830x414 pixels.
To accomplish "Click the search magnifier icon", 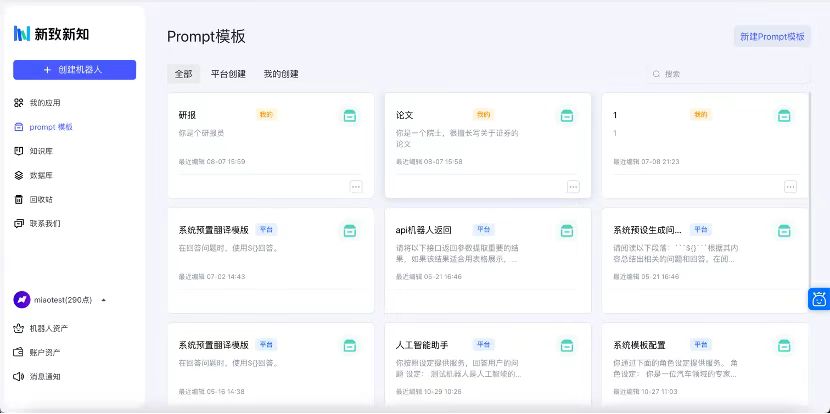I will pyautogui.click(x=656, y=74).
